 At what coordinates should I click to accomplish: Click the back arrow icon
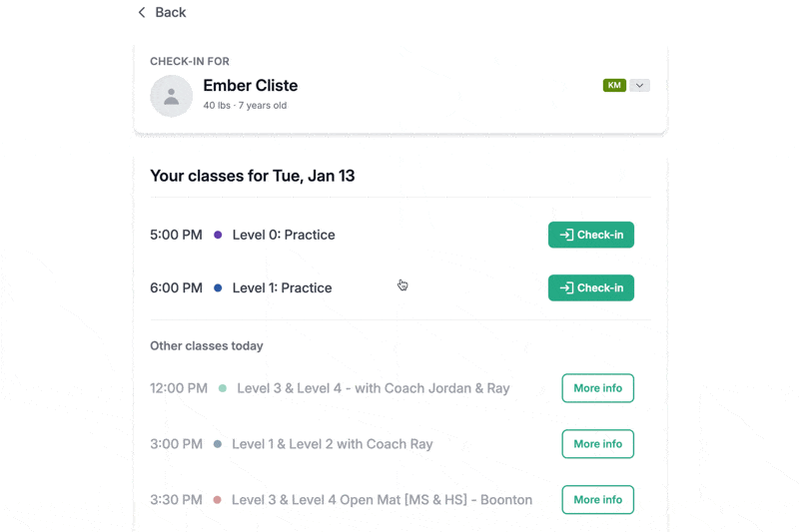tap(142, 13)
